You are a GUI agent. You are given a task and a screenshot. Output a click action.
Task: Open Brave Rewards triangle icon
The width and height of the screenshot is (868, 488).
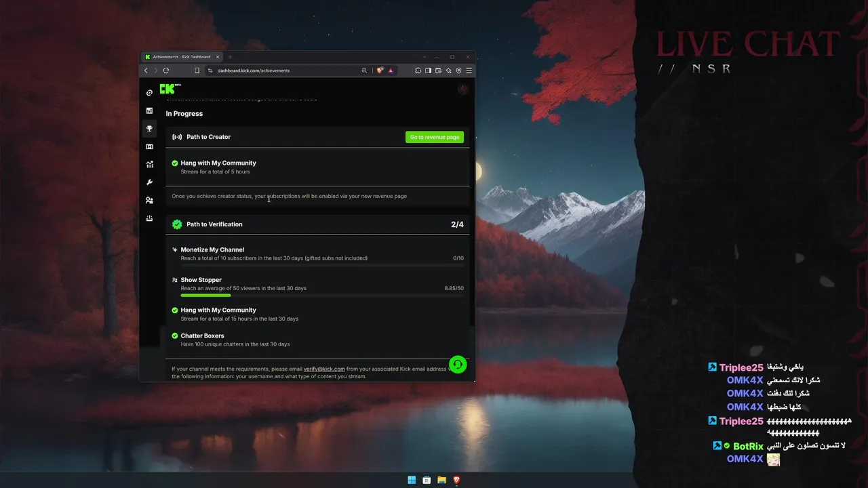pos(391,70)
